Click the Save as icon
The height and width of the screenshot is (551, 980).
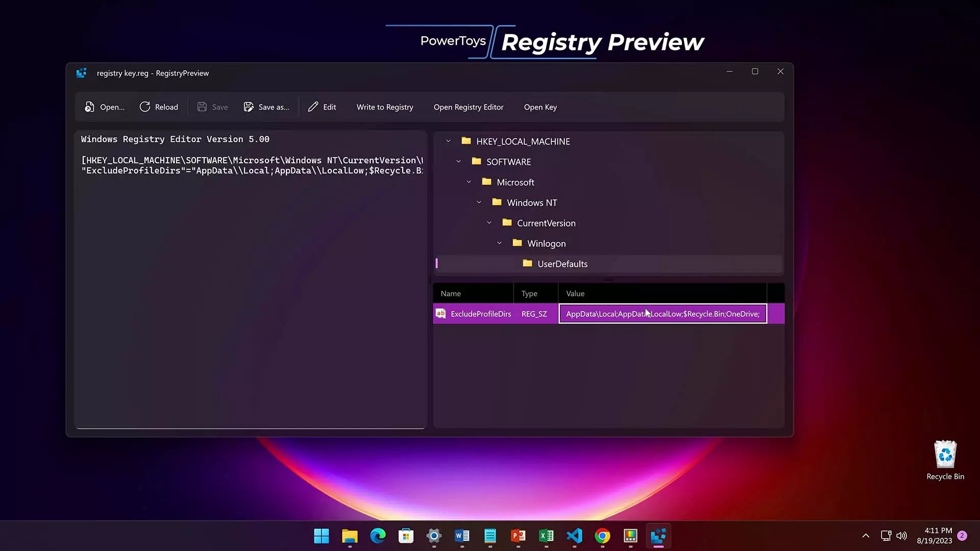pos(249,107)
